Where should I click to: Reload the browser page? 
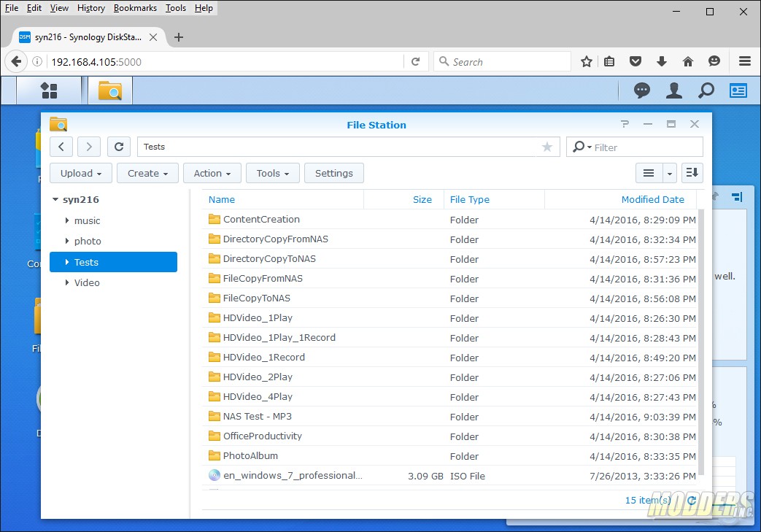415,61
